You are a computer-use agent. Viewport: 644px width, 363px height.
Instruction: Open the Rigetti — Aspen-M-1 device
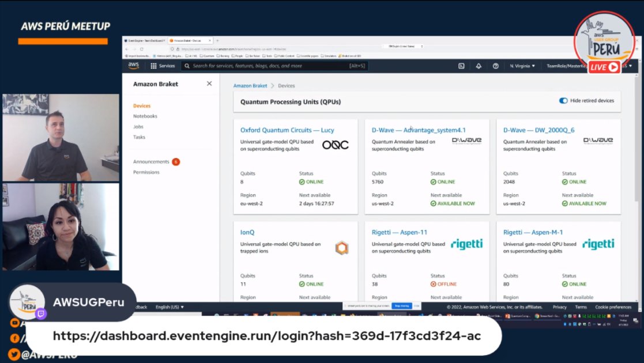[533, 232]
